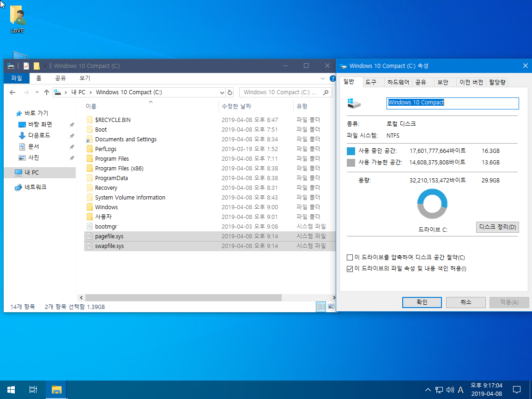This screenshot has height=399, width=532.
Task: Sort by 수정한 날짜 column header
Action: [x=236, y=106]
